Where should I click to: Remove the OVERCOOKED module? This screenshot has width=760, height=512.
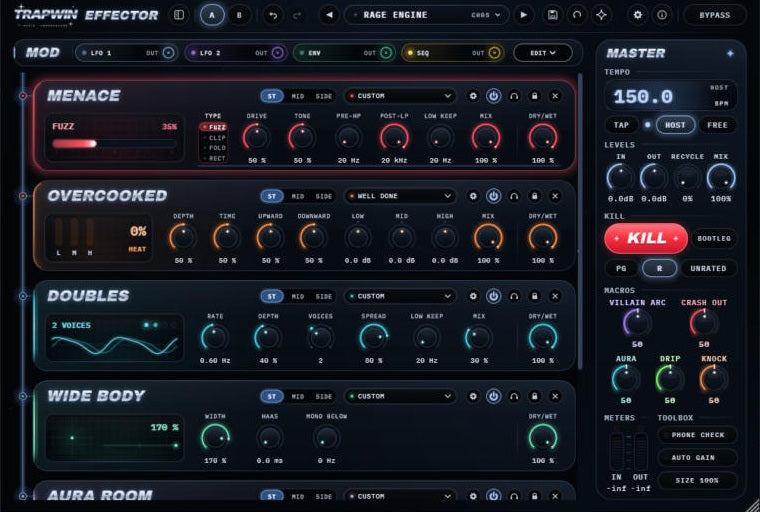click(x=555, y=196)
